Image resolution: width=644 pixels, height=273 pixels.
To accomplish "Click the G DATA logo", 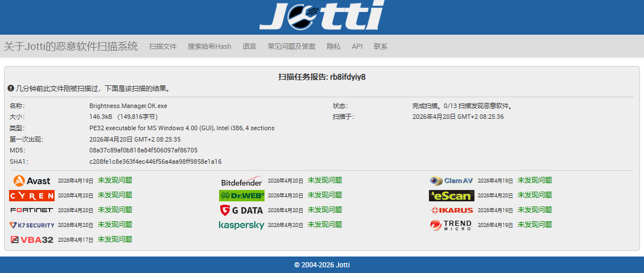I will pyautogui.click(x=241, y=210).
